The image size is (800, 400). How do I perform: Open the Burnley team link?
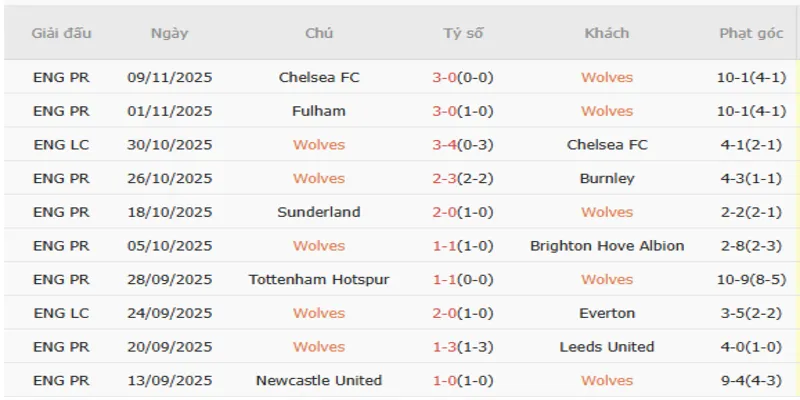point(607,179)
